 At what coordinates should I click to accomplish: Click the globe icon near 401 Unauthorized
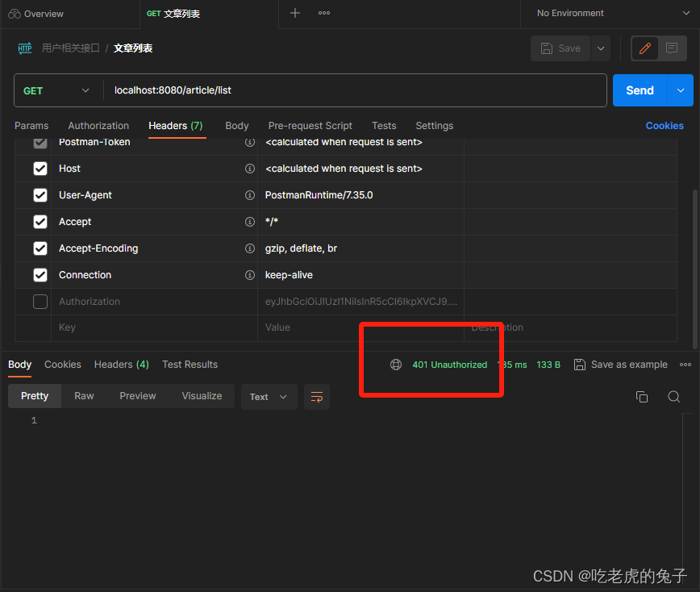click(x=396, y=365)
